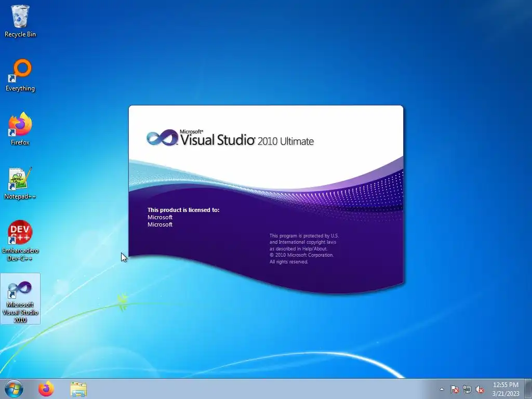This screenshot has width=532, height=399.
Task: Select the Firefox desktop shortcut
Action: pyautogui.click(x=20, y=129)
